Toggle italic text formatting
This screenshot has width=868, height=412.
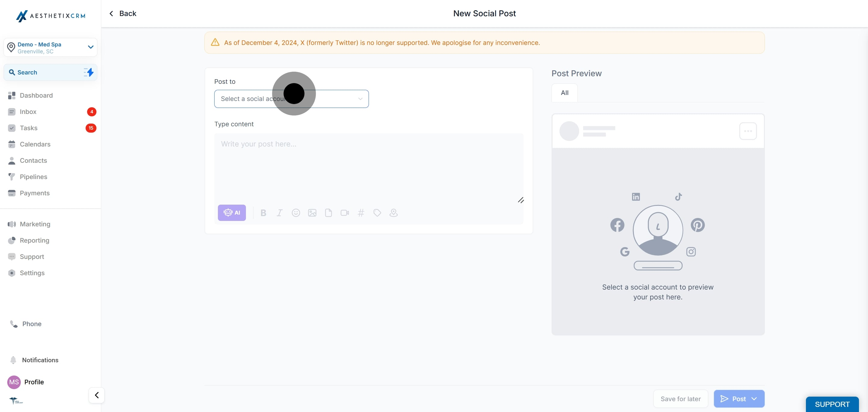click(279, 212)
